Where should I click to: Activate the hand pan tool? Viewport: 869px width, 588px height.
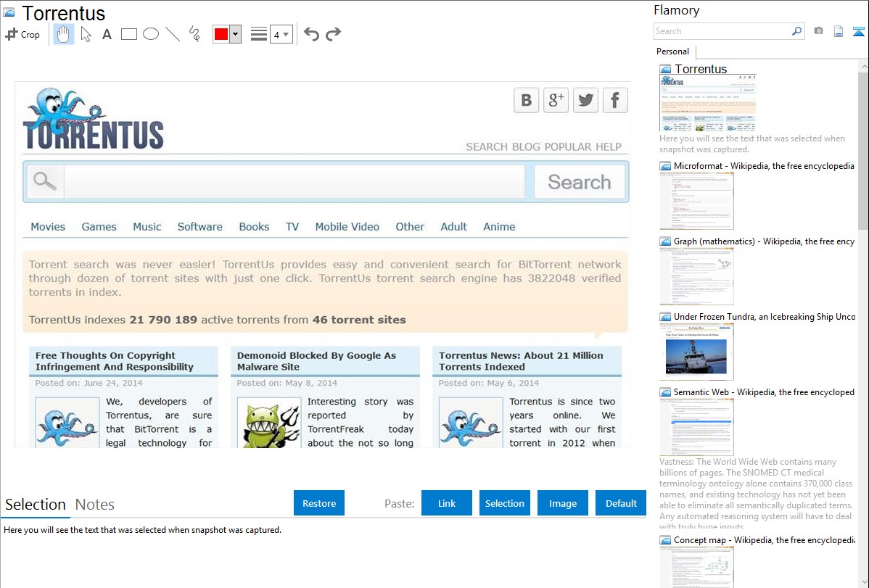(x=64, y=34)
